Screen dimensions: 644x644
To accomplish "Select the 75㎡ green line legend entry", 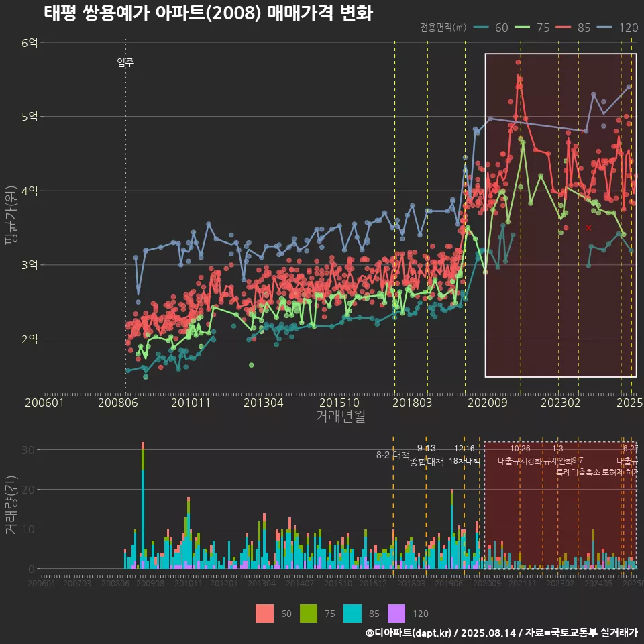I will 532,28.
